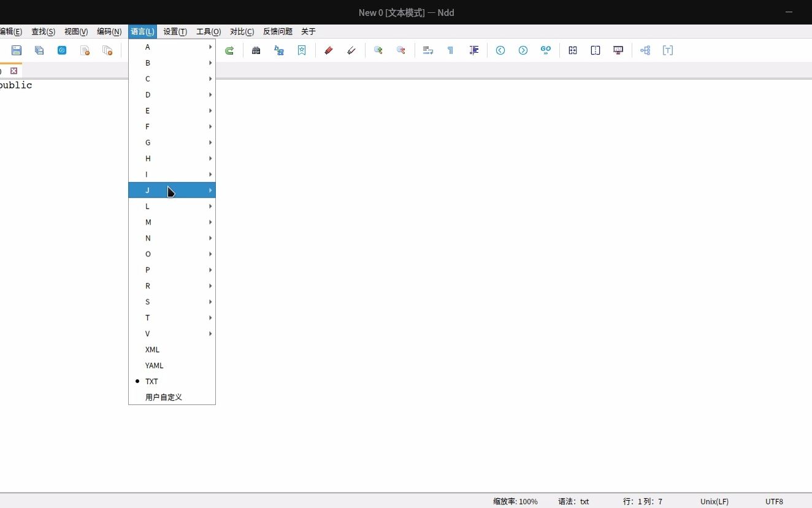Select the TXT language radio option
The image size is (812, 508).
[x=151, y=381]
